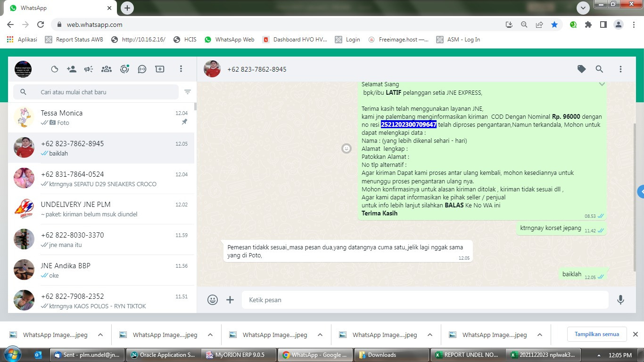The height and width of the screenshot is (362, 644).
Task: Start a new chat with plus icon
Action: point(160,69)
